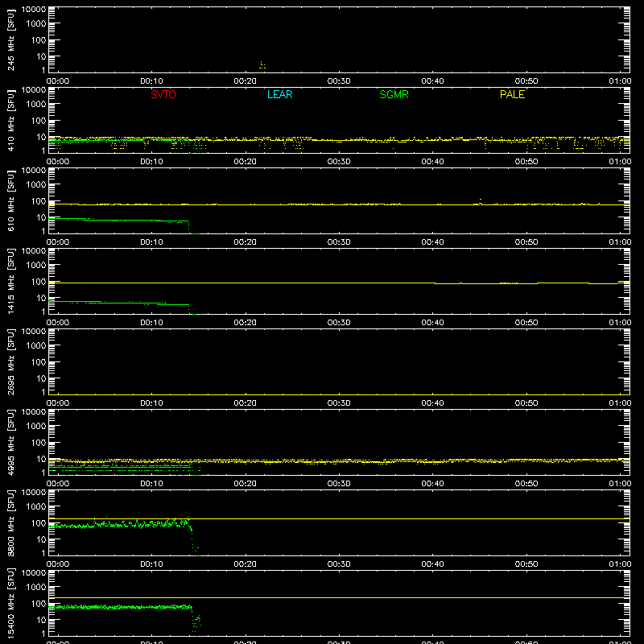The image size is (644, 644).
Task: Select the 2695 MHz [SFU] axis label
Action: pos(11,361)
